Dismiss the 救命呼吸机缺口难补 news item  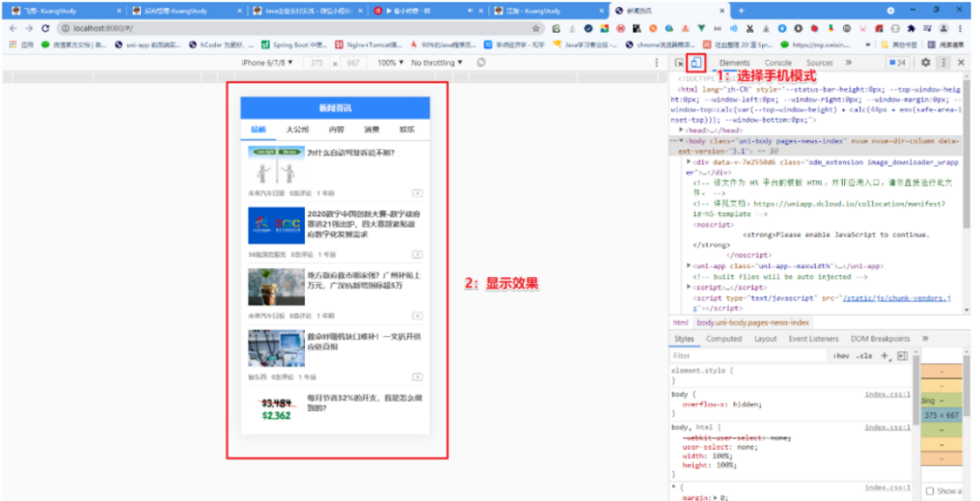tap(417, 377)
